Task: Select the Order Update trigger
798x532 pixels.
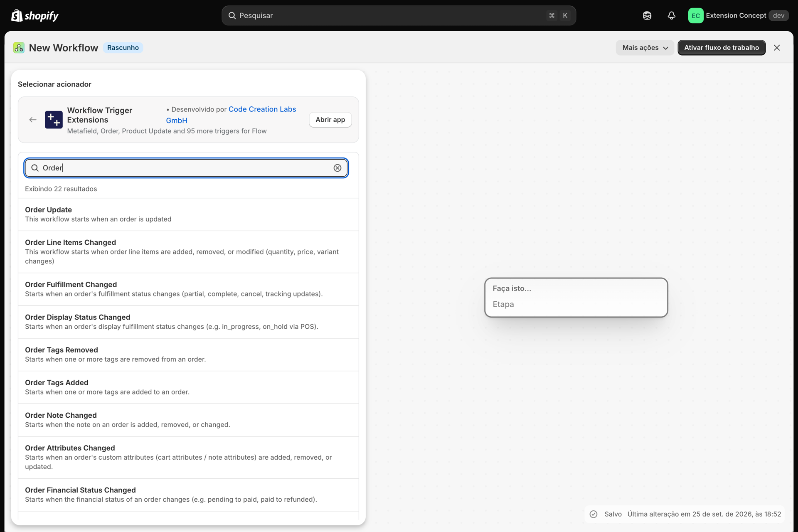Action: (188, 214)
